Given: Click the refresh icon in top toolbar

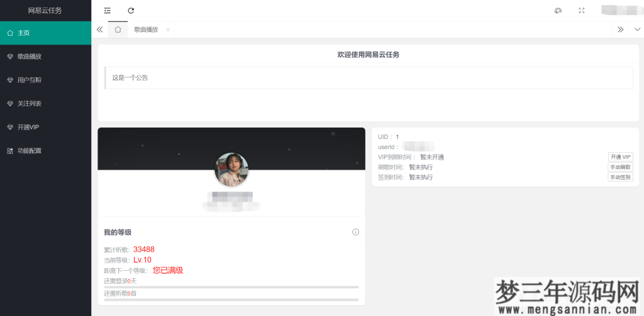Looking at the screenshot, I should point(131,11).
